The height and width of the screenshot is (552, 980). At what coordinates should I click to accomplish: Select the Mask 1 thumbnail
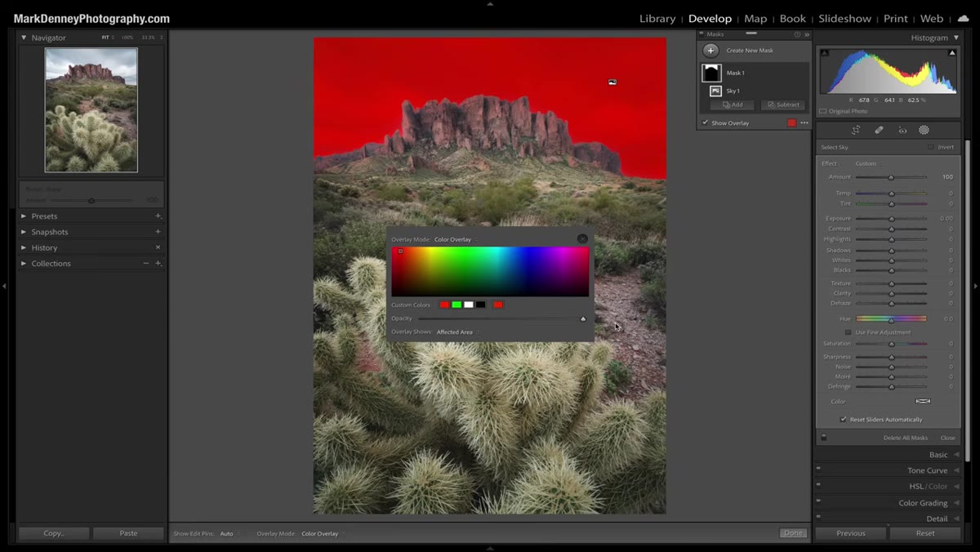click(711, 73)
